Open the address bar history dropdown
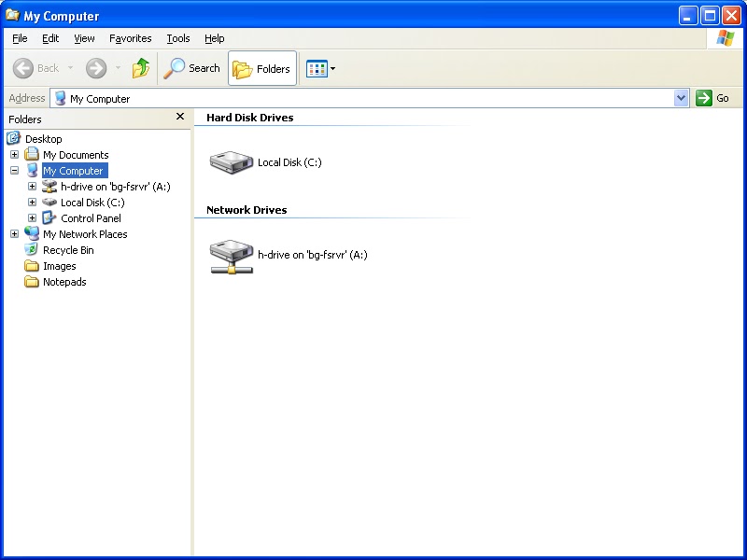 pos(682,98)
